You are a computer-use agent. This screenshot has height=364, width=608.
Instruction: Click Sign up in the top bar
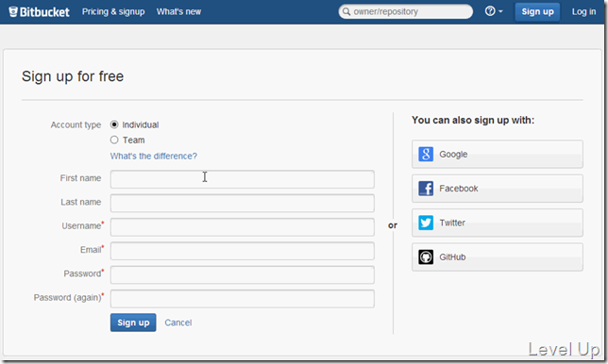[537, 11]
